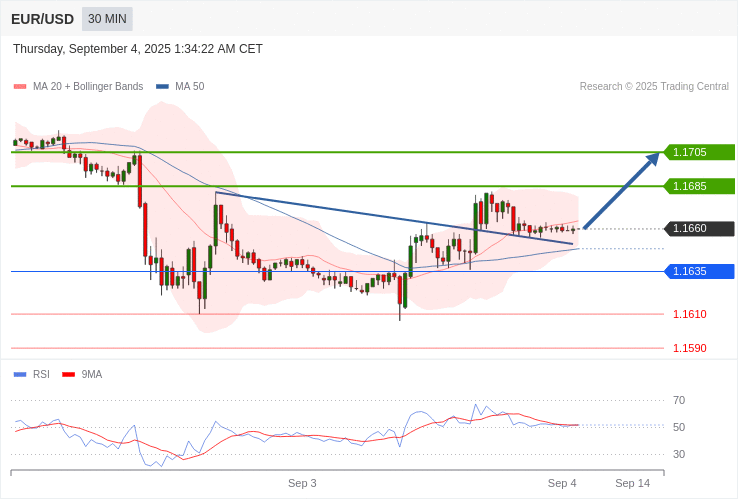Click the 1.1635 pivot price tag
The height and width of the screenshot is (500, 738).
pyautogui.click(x=699, y=271)
